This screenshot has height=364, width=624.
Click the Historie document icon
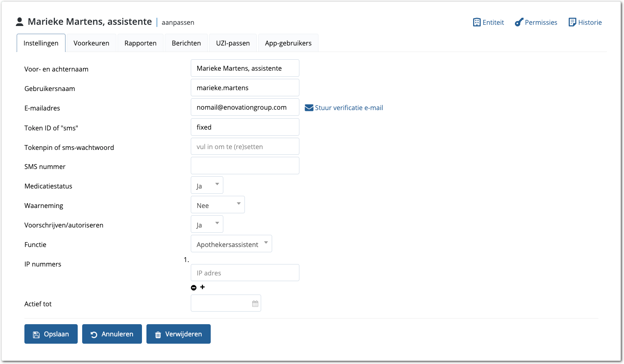tap(572, 22)
